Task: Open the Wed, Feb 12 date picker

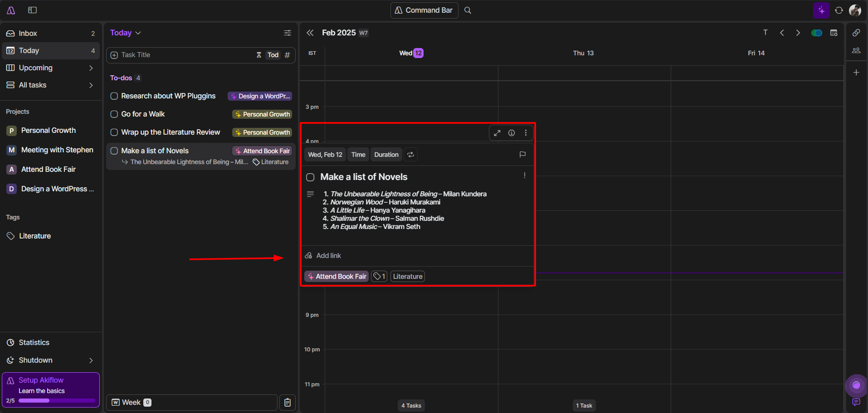Action: click(325, 155)
